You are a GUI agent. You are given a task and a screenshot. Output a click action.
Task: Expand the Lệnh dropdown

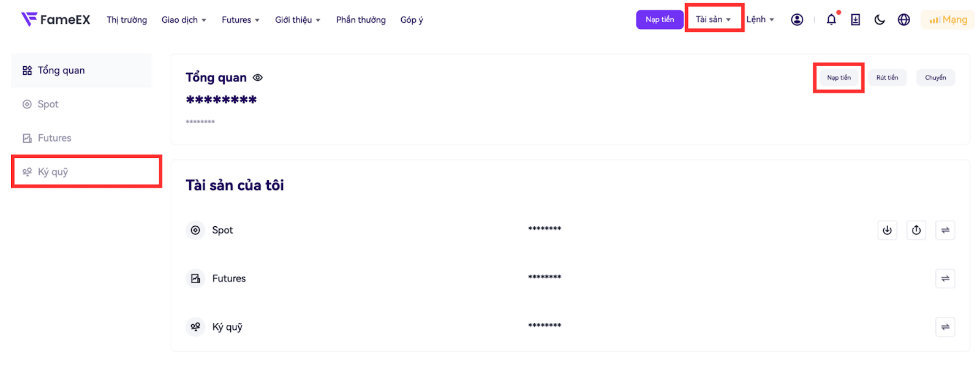760,20
